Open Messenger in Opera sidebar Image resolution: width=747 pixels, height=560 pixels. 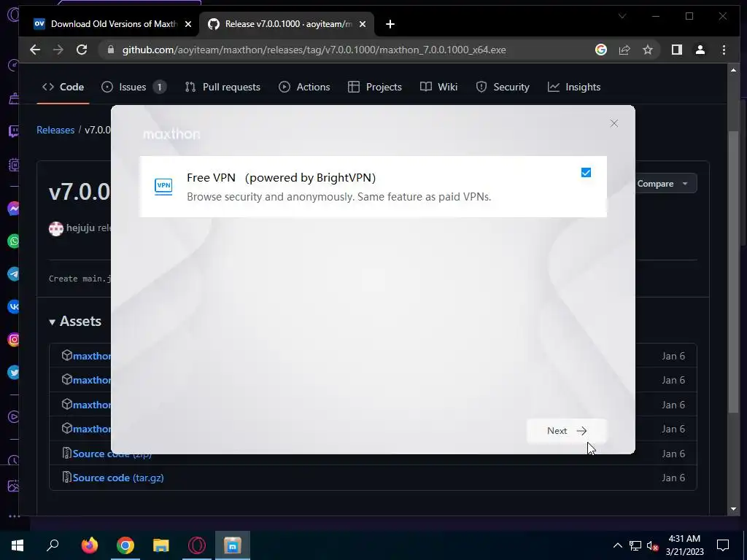pos(13,209)
